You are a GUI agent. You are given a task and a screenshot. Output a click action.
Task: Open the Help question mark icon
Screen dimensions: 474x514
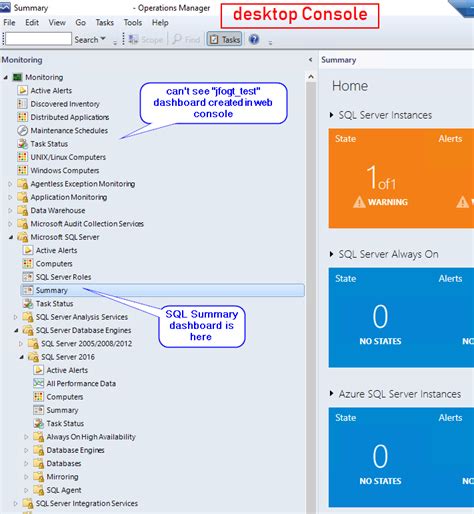pos(254,40)
